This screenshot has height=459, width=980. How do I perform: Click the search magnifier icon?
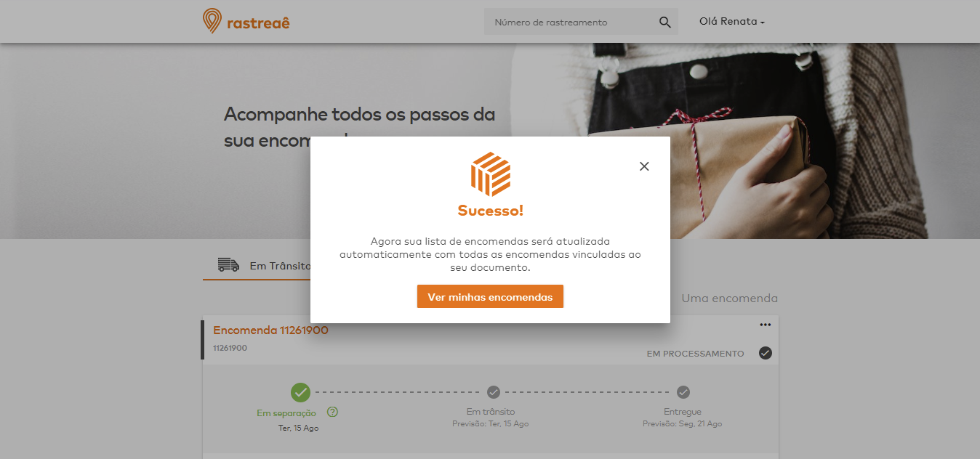click(x=664, y=23)
